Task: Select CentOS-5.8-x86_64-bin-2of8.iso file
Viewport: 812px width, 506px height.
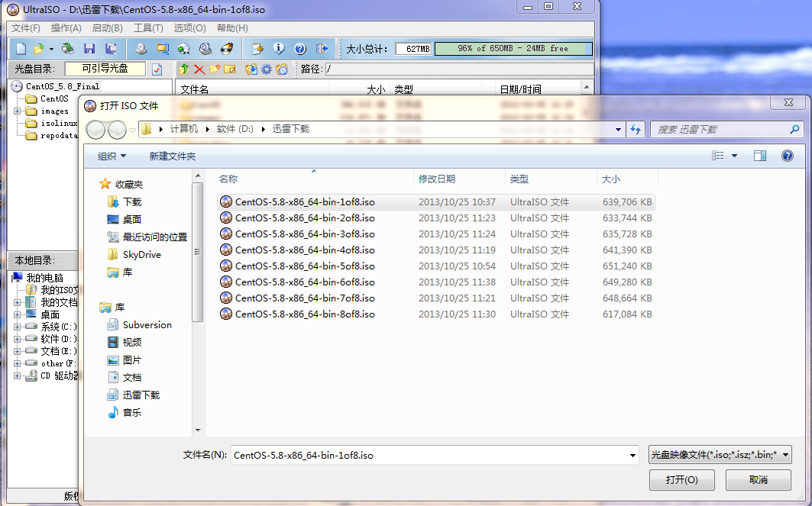Action: pyautogui.click(x=436, y=218)
